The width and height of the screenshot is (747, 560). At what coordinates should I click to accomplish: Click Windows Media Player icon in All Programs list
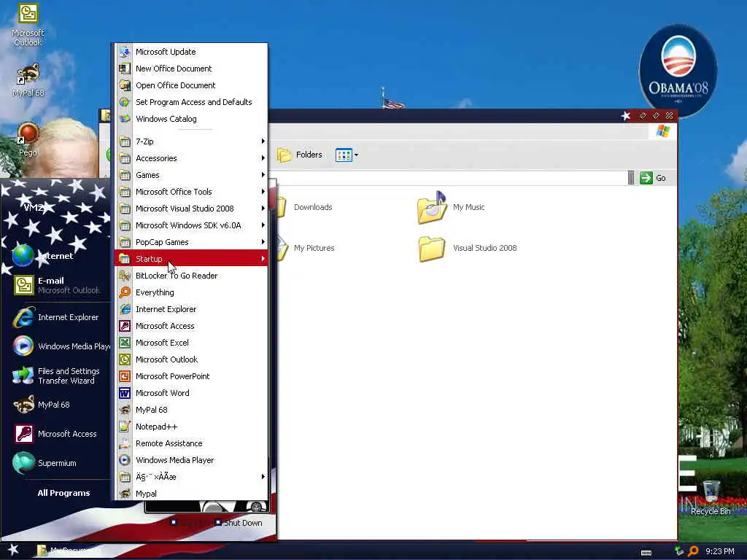(125, 460)
